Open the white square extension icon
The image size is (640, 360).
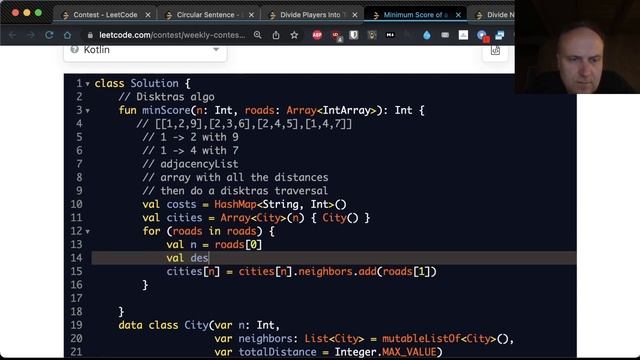click(463, 35)
